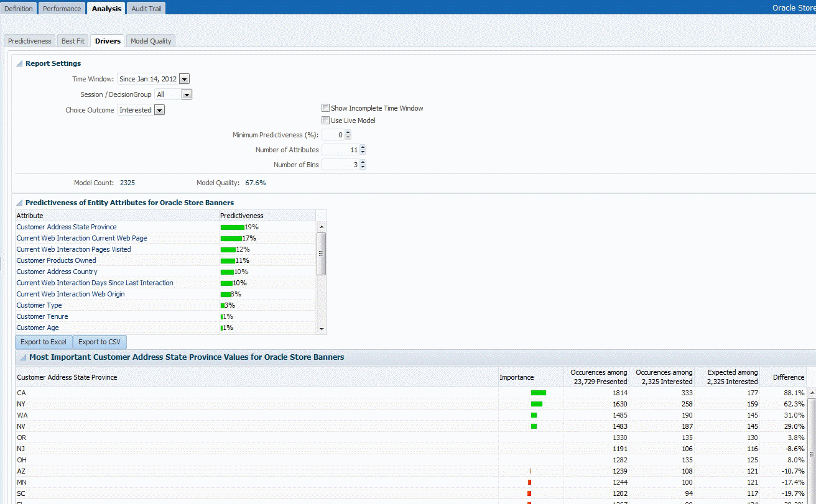
Task: Select the NY state row
Action: coord(411,404)
